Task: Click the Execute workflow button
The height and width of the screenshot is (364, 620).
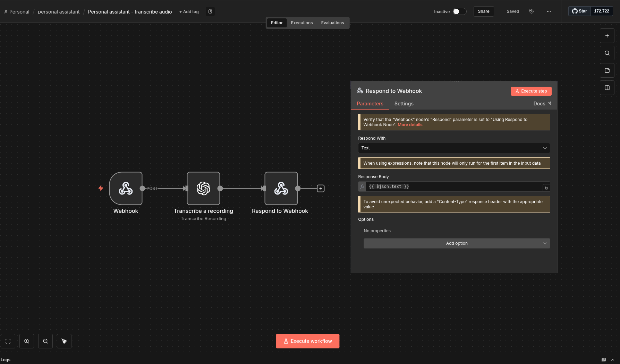Action: click(307, 341)
